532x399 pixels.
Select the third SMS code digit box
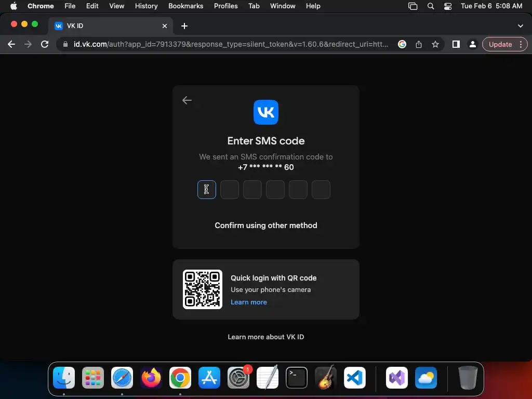[252, 190]
